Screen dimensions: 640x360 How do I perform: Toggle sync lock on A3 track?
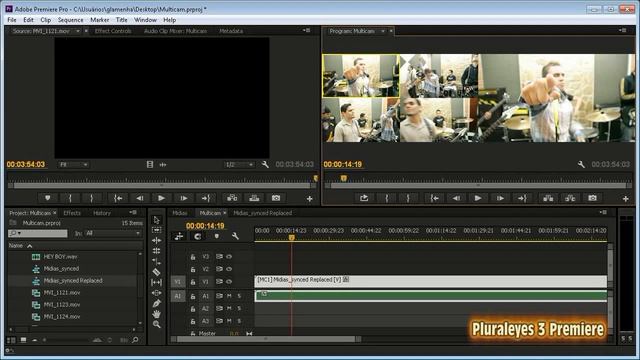point(219,321)
